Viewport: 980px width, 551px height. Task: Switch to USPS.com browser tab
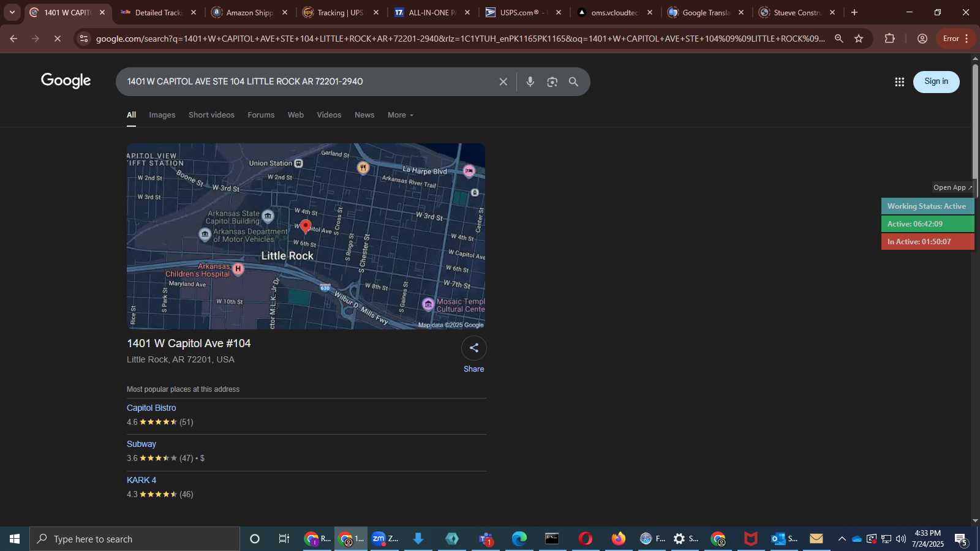click(x=523, y=12)
